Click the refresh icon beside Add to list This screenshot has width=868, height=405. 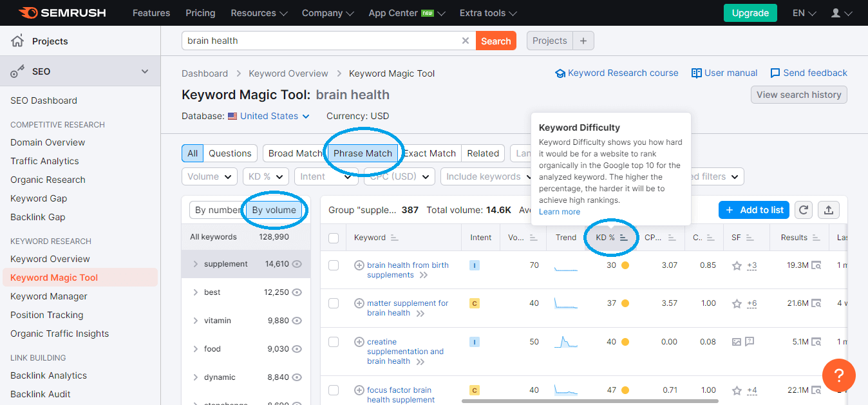point(803,210)
